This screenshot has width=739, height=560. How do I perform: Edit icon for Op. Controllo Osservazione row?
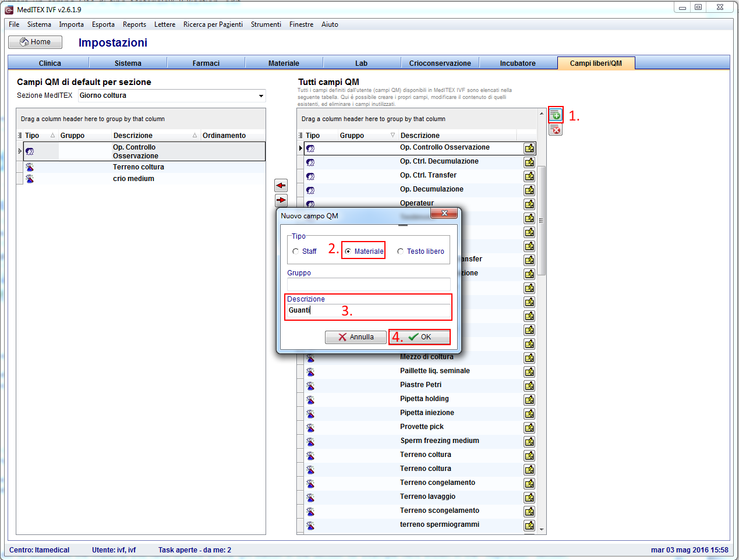pyautogui.click(x=529, y=148)
